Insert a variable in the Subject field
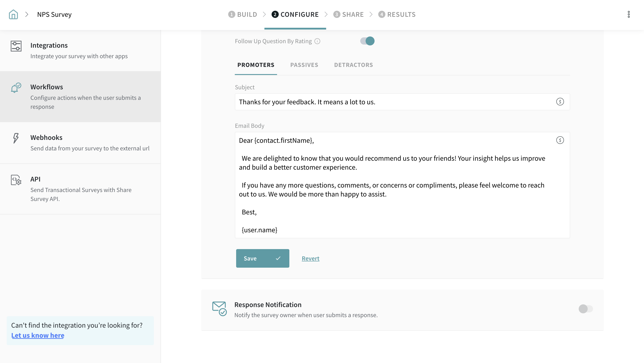644x363 pixels. 560,102
